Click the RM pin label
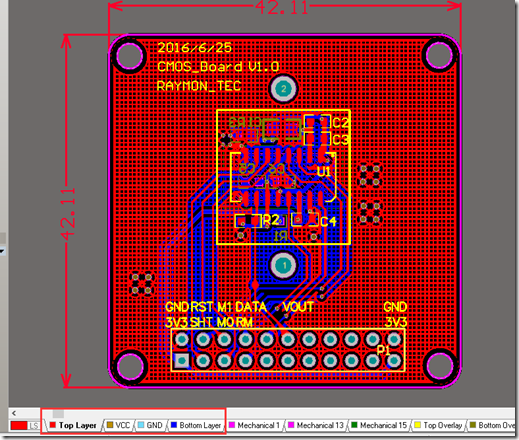Screen dimensions: 519x440 (244, 322)
